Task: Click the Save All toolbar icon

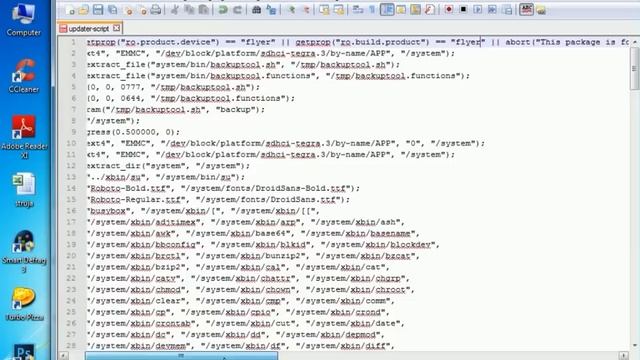Action: [x=112, y=10]
